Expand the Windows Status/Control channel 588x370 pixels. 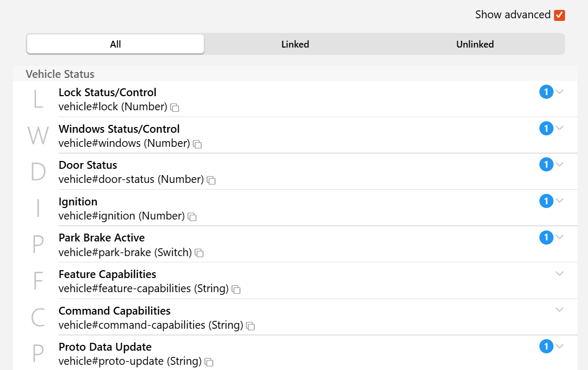click(560, 128)
